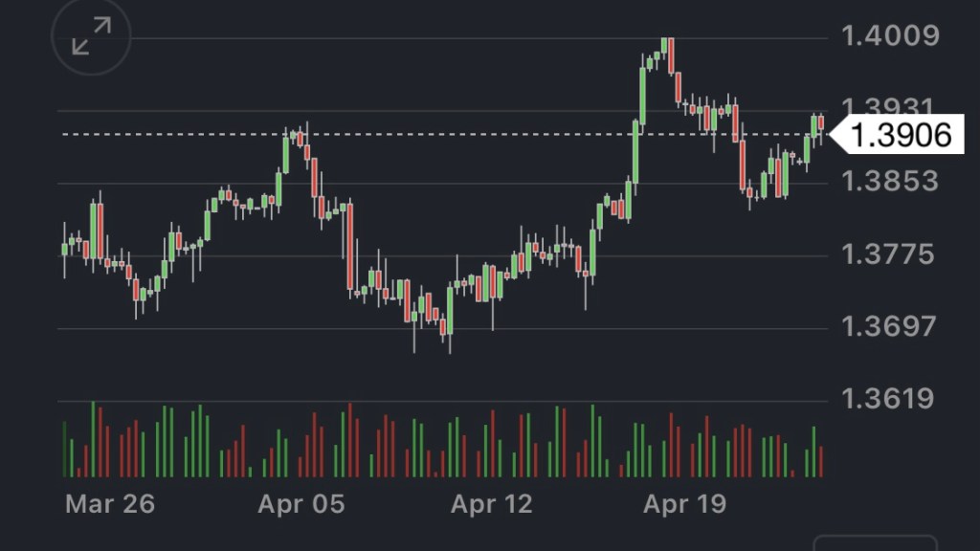This screenshot has height=551, width=980.
Task: Click the dashed current price line
Action: click(431, 134)
